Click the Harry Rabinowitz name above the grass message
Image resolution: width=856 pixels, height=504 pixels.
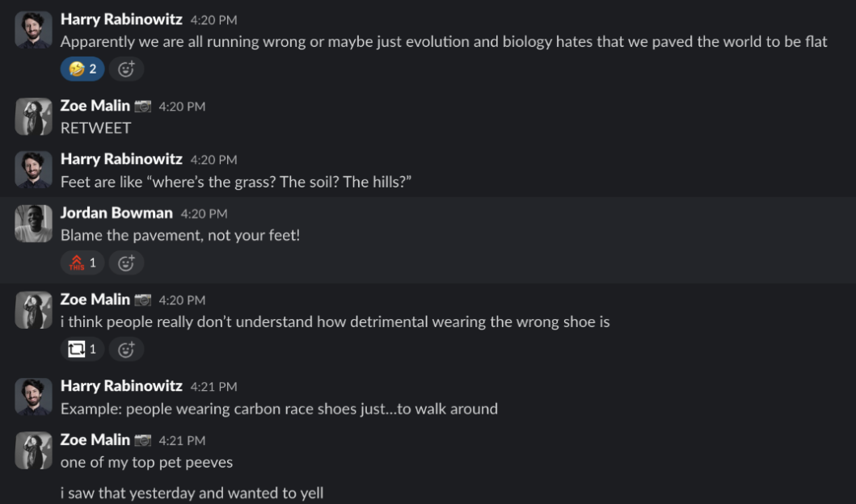[121, 159]
